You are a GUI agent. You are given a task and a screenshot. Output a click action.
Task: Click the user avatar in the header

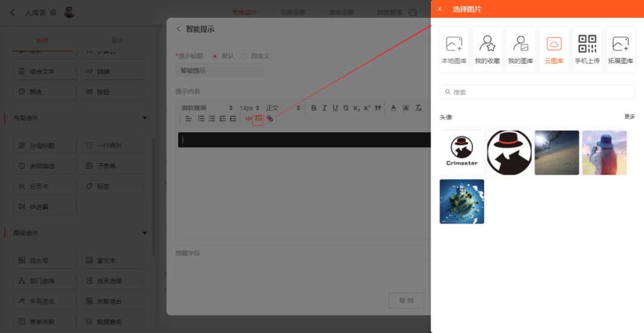69,13
